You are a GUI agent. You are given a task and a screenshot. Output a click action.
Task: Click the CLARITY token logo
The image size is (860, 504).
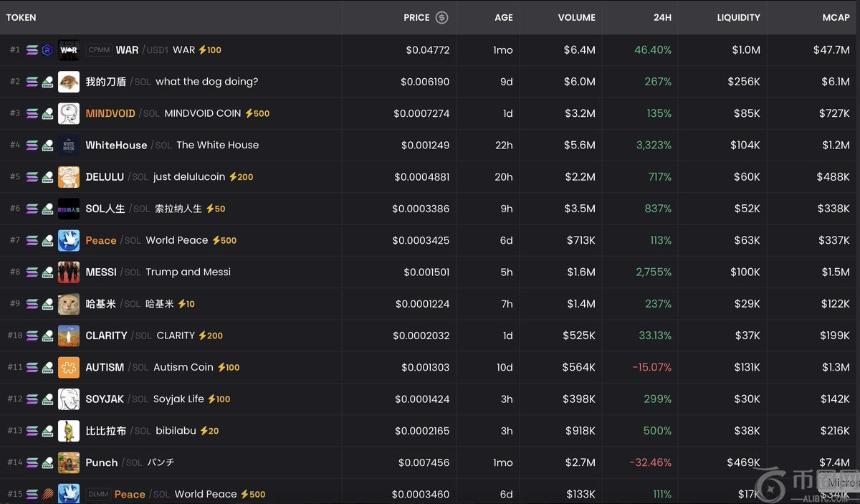tap(69, 336)
